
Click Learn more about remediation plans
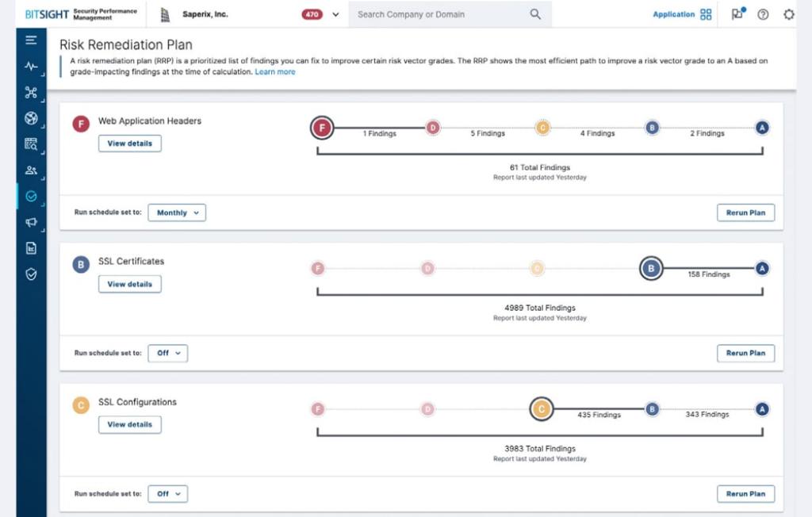pyautogui.click(x=275, y=71)
